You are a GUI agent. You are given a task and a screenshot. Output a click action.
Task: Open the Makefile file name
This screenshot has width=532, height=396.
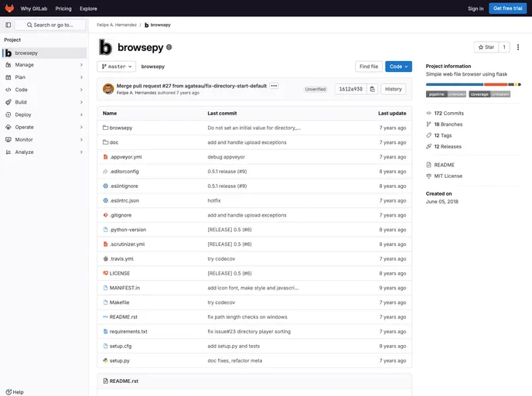[x=119, y=302]
